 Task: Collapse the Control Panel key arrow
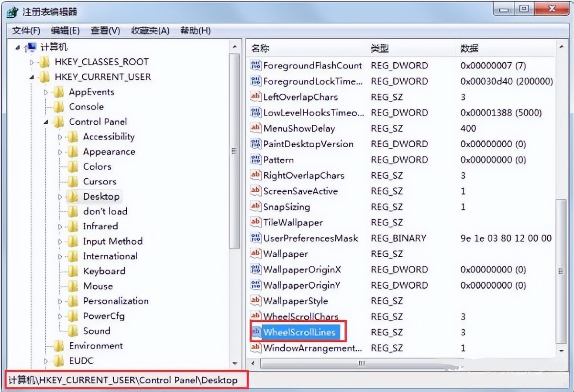pyautogui.click(x=46, y=122)
